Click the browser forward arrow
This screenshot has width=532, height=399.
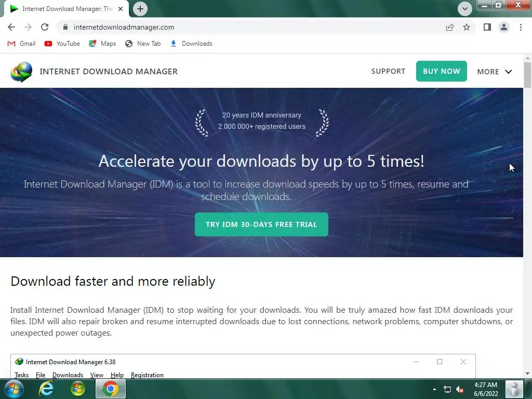(x=28, y=27)
